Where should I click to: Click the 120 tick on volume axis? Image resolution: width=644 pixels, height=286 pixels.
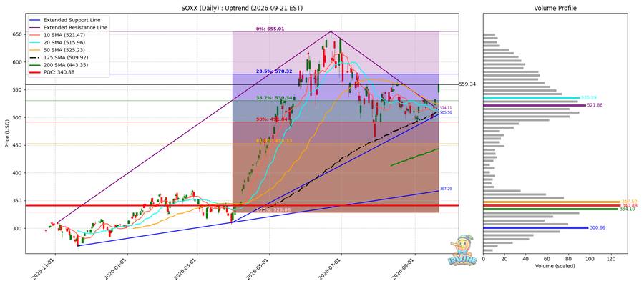tap(612, 259)
